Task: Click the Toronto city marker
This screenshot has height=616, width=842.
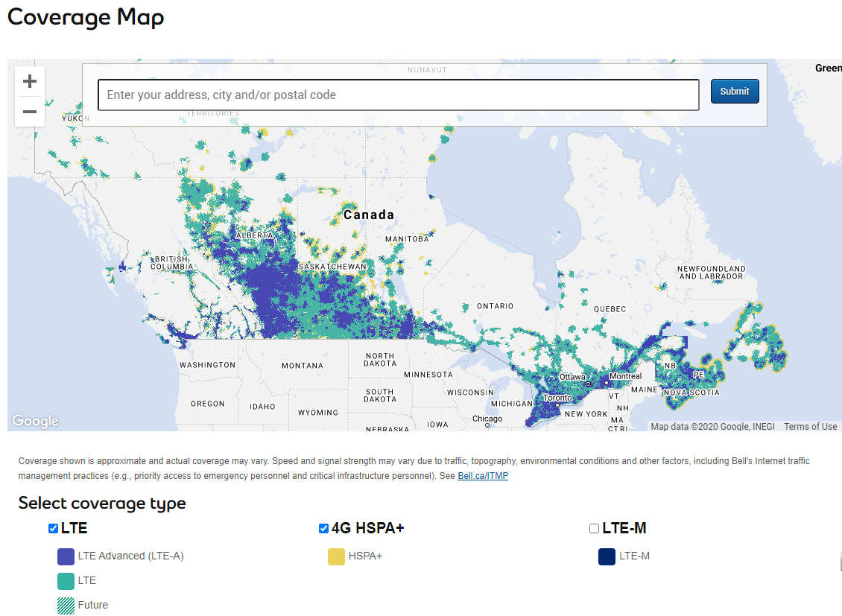Action: point(557,405)
